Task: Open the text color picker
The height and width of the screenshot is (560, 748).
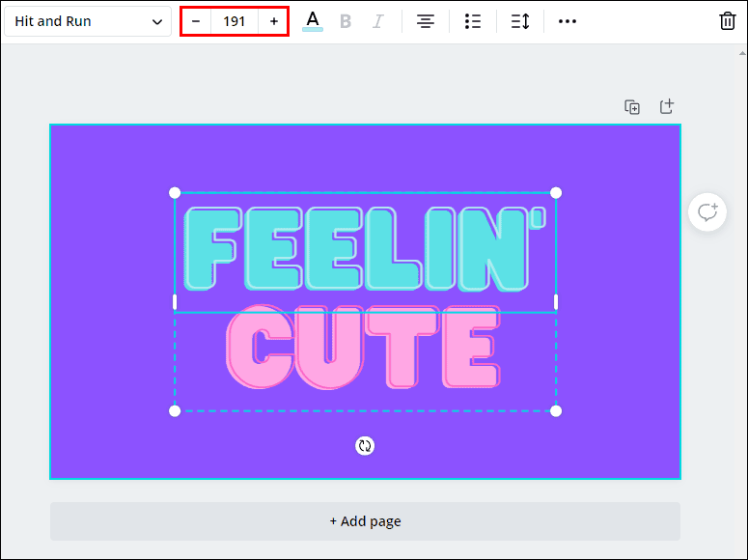Action: [313, 21]
